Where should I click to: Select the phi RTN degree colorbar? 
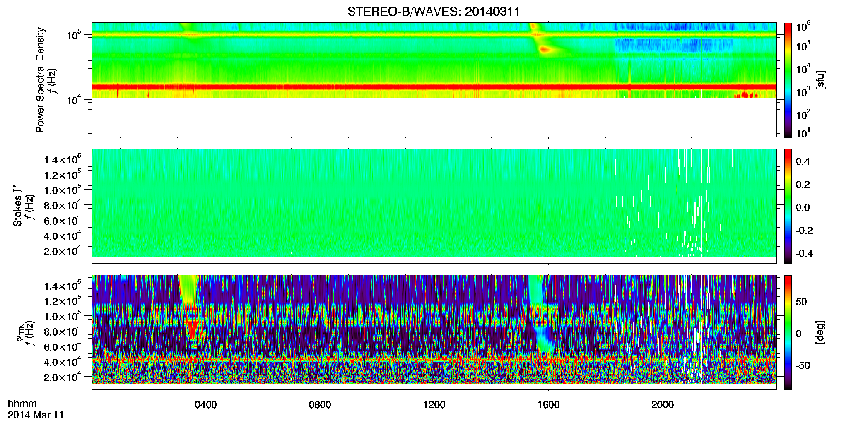(x=788, y=332)
